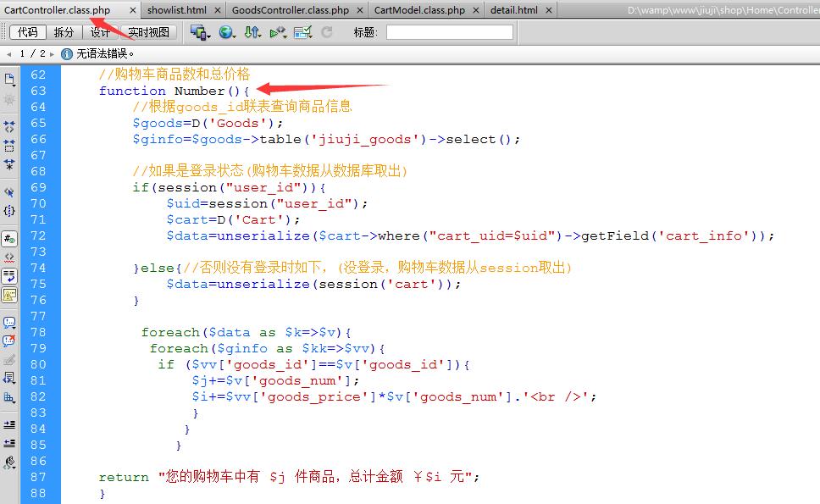Click return statement on line 87

(289, 477)
